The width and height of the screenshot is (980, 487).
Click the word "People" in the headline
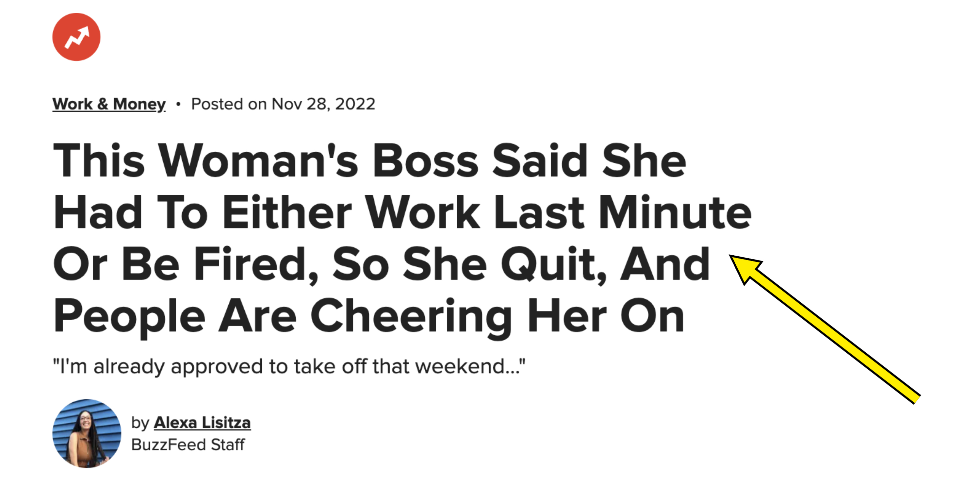tap(129, 316)
